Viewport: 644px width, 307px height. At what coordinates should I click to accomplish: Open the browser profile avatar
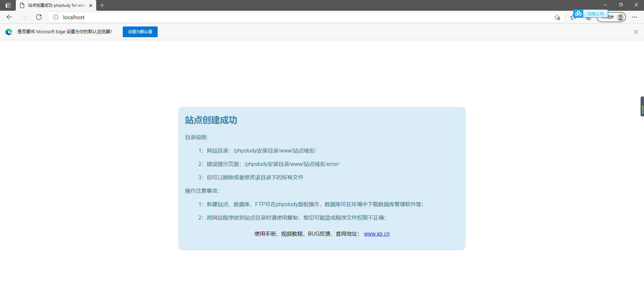[x=621, y=17]
